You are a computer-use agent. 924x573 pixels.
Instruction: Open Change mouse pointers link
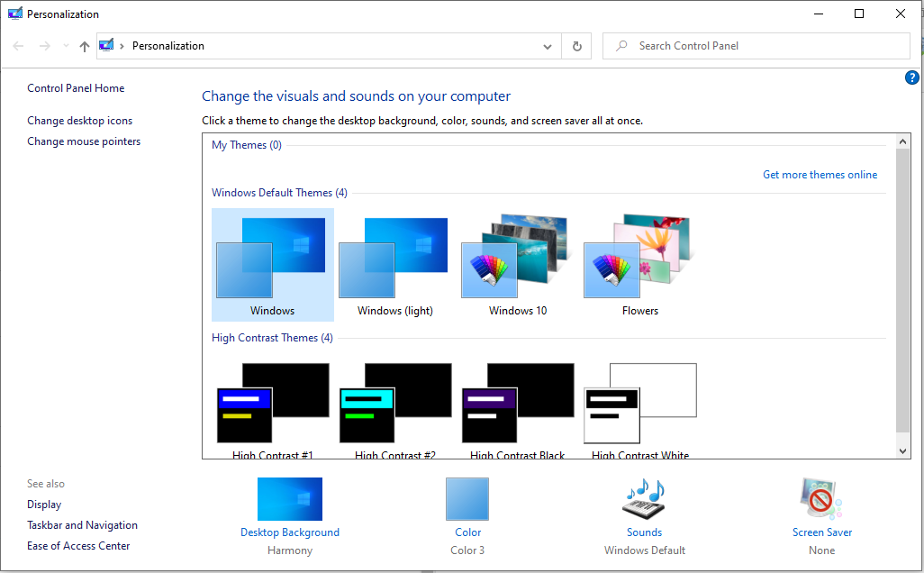point(84,141)
